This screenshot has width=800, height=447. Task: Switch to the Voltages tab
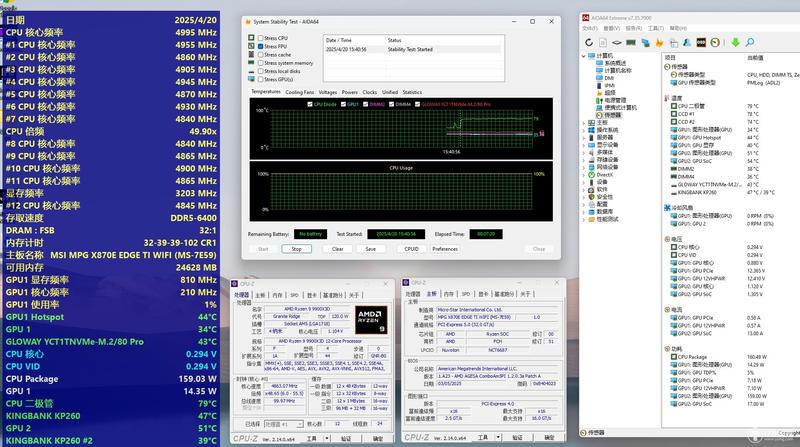point(328,92)
